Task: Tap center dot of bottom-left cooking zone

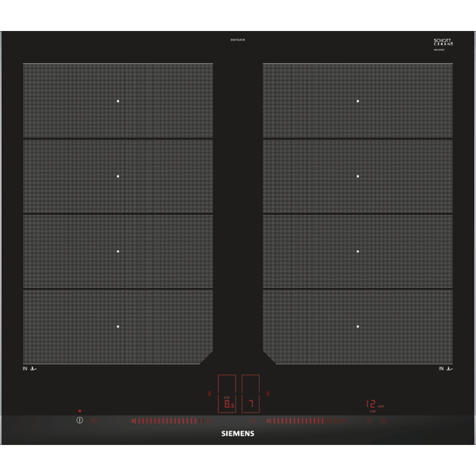Action: coord(118,326)
